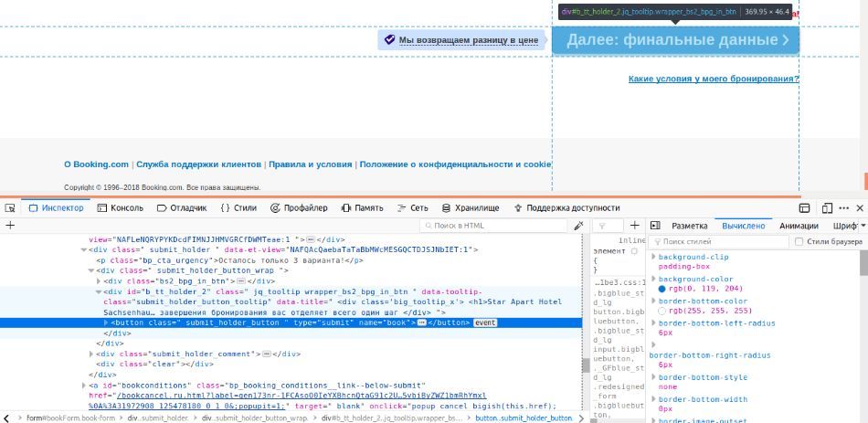Click the blue background-color rgb(0, 119, 204) swatch

tap(662, 289)
